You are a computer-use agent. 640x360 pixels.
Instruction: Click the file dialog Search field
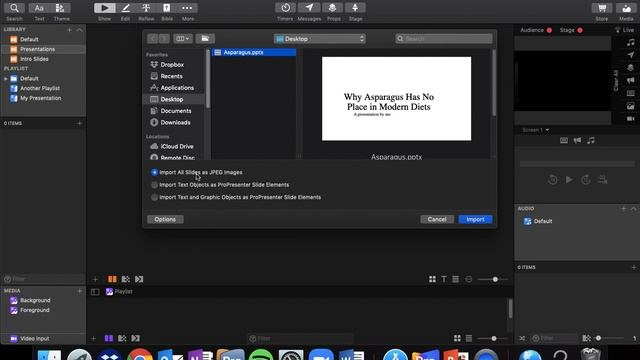point(444,39)
